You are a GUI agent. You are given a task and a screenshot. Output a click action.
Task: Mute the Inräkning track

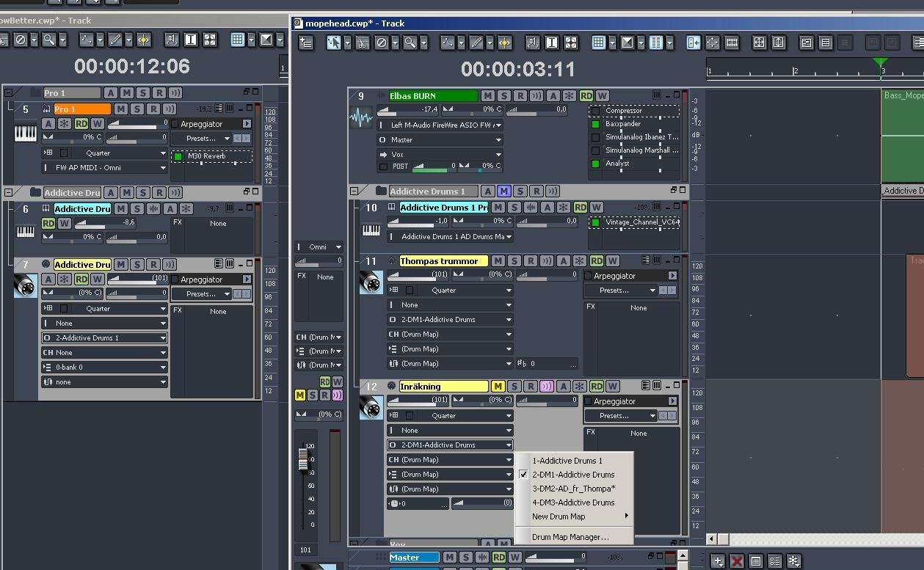(498, 386)
